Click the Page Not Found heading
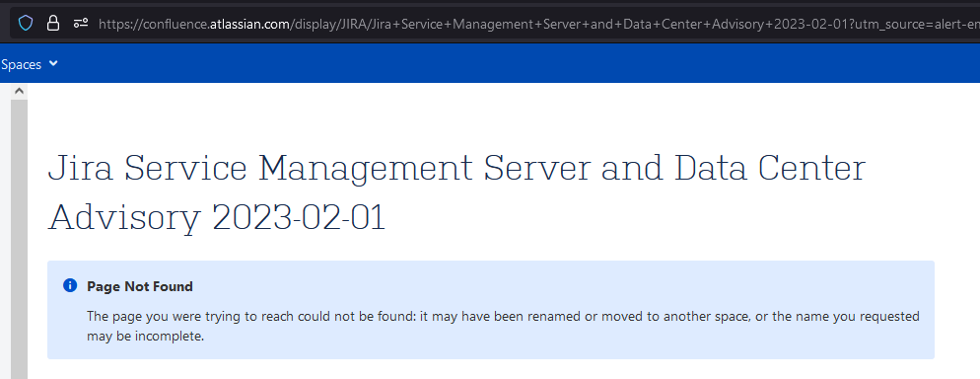Screen dimensions: 980x379 (140, 286)
